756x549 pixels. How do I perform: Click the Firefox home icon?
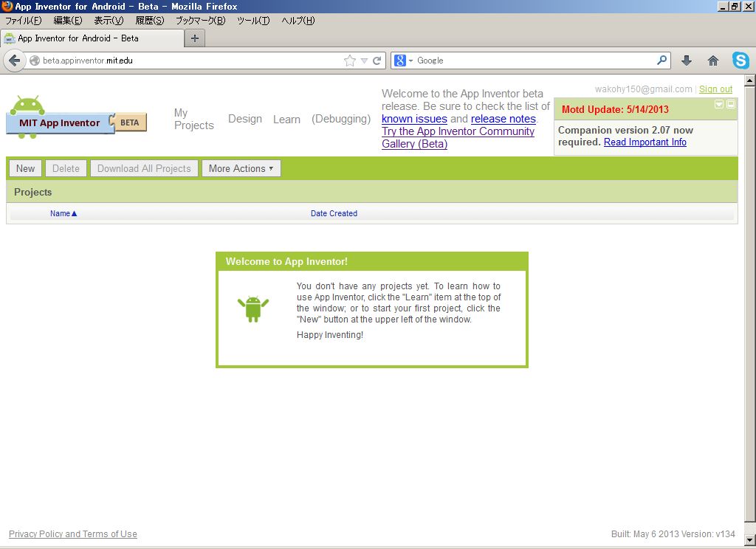(712, 60)
